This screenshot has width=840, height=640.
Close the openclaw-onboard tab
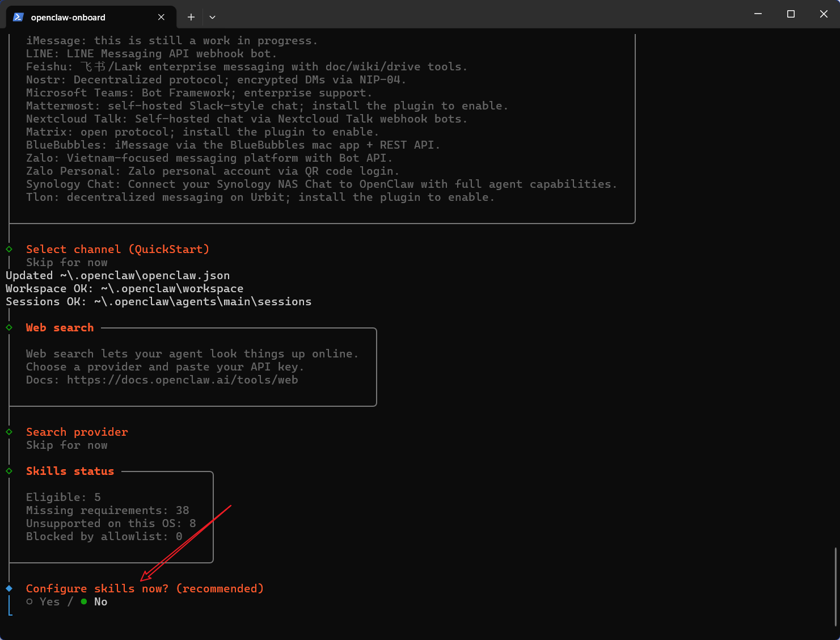[161, 17]
